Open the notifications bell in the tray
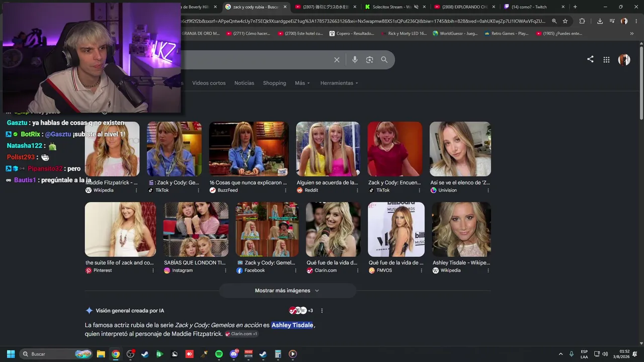This screenshot has width=644, height=362. pyautogui.click(x=635, y=354)
